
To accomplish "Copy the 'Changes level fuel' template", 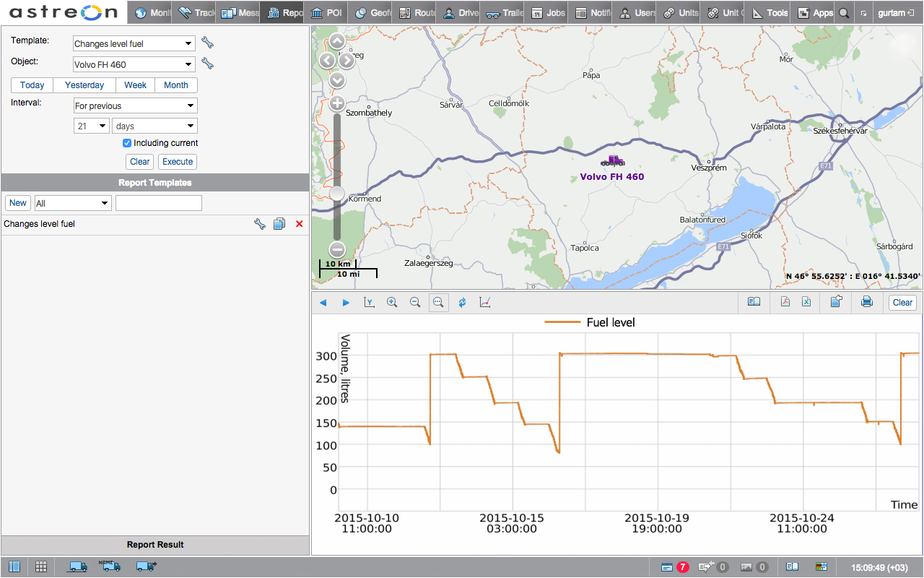I will pyautogui.click(x=279, y=224).
